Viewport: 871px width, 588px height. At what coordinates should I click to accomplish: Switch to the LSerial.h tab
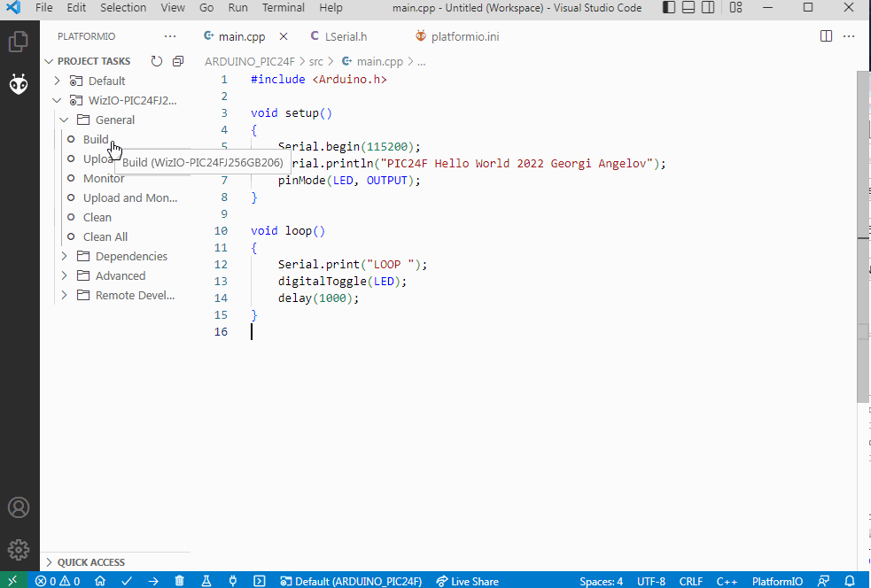346,36
